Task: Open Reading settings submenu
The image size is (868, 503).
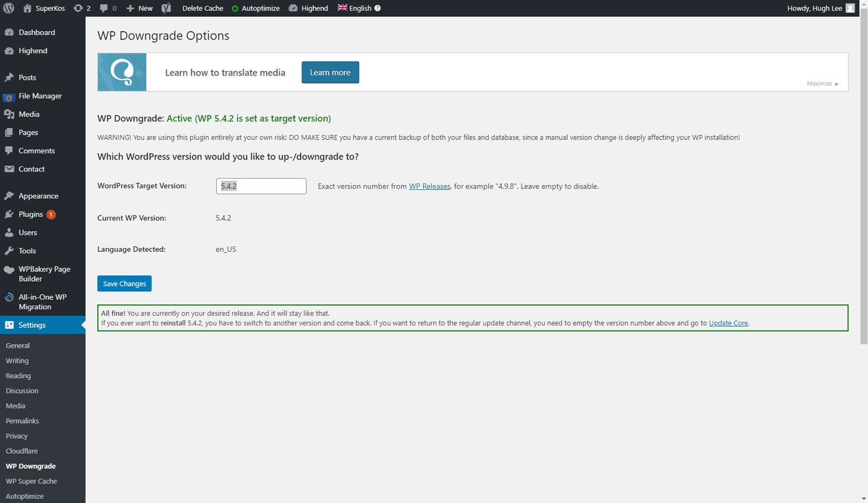Action: point(18,376)
